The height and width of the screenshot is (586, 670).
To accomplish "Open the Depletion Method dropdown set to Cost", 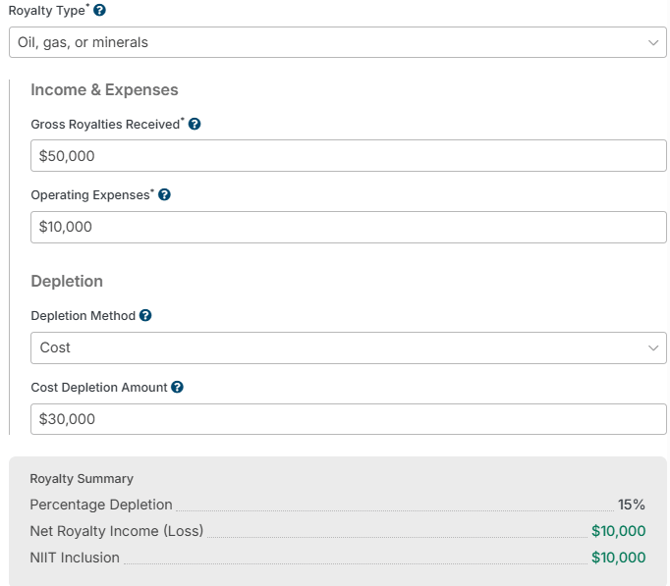I will 348,348.
